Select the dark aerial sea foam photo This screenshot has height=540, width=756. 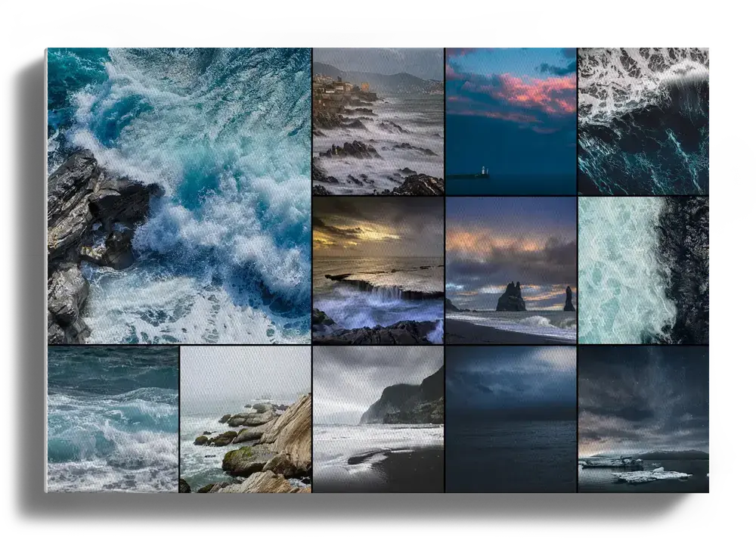[643, 122]
